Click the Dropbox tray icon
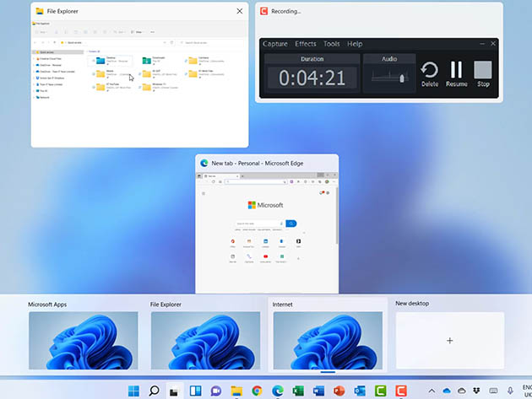 point(476,391)
